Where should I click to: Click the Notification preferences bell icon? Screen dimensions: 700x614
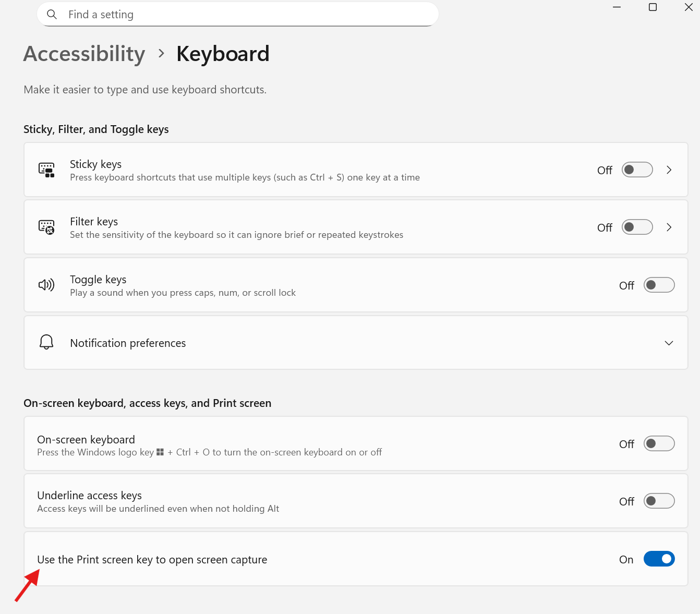tap(46, 342)
